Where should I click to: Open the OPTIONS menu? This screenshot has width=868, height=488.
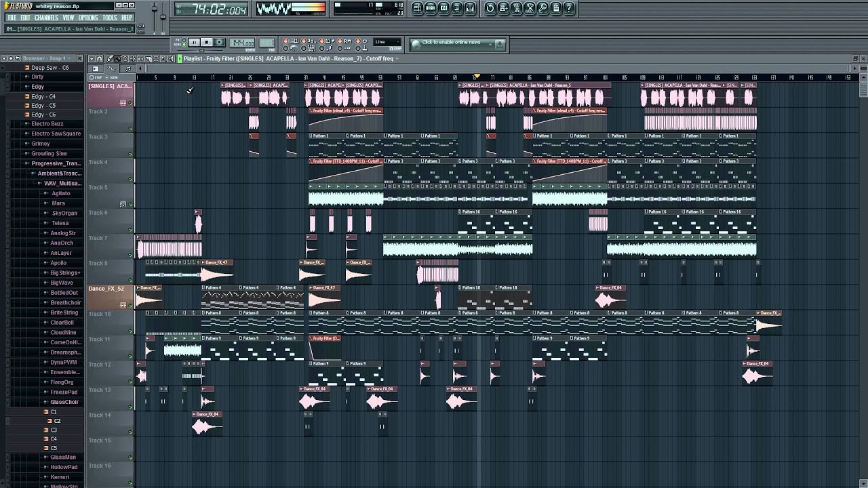[88, 18]
